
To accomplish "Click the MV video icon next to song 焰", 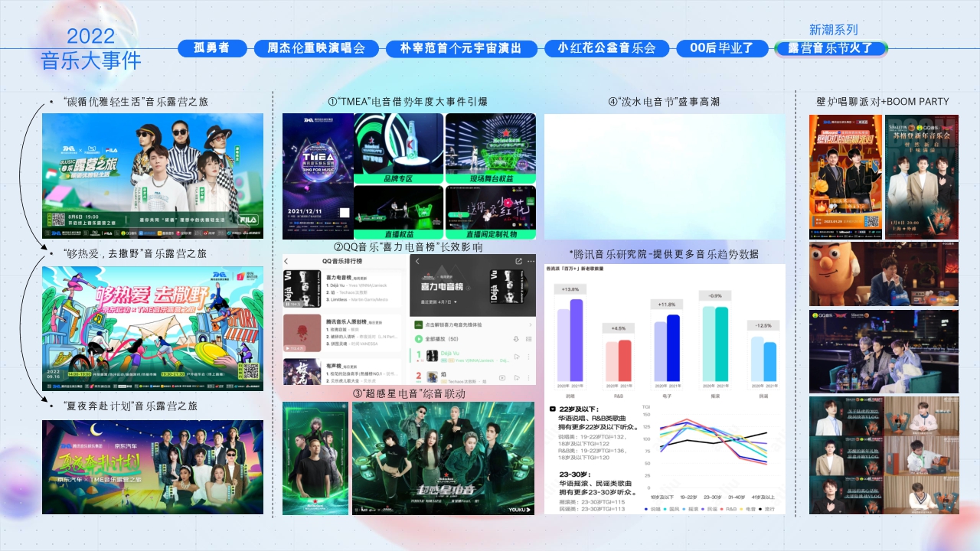I will 502,378.
